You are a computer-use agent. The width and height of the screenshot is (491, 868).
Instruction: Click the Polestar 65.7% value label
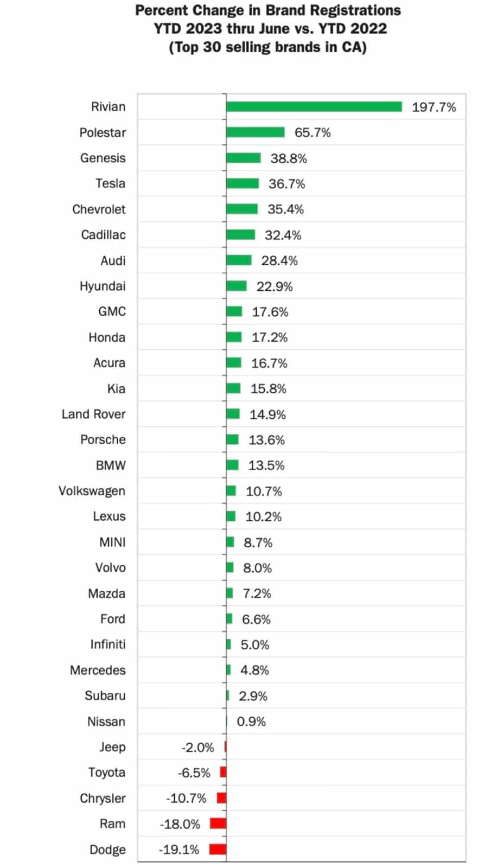coord(313,133)
